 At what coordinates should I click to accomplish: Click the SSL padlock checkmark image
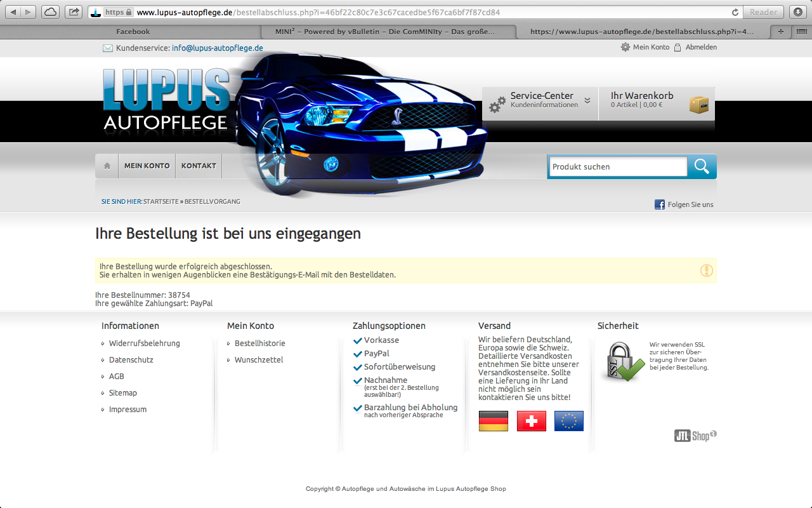(x=622, y=362)
